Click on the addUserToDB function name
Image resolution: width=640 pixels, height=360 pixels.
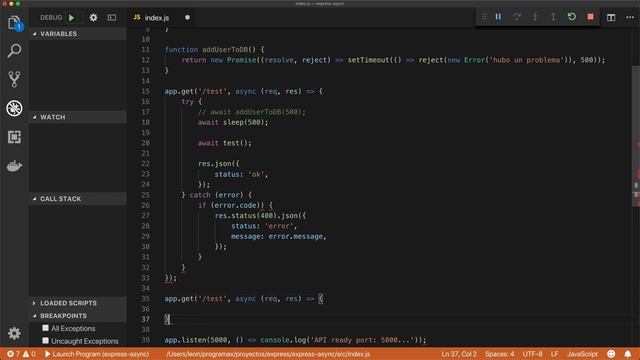tap(225, 50)
